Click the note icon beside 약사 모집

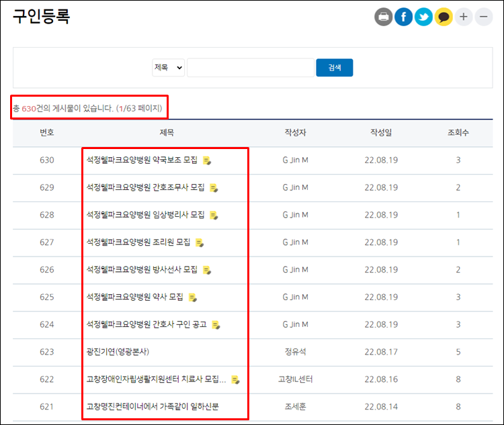(x=193, y=297)
